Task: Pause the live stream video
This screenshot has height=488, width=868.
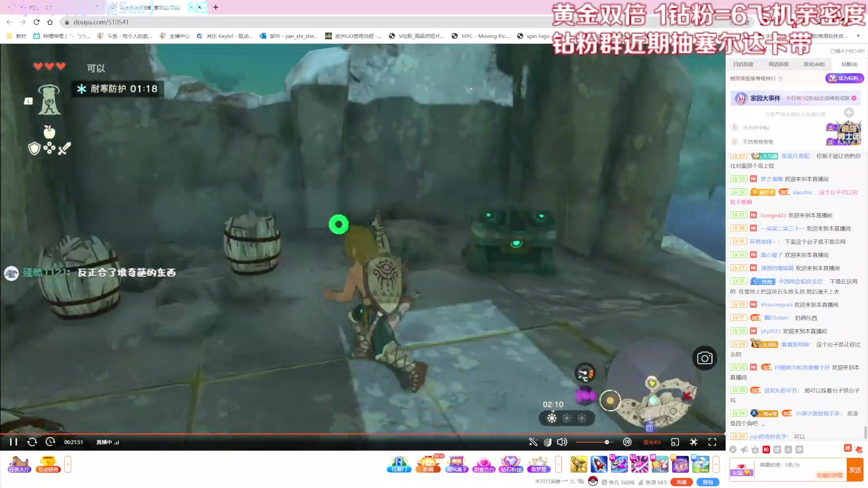Action: click(14, 442)
